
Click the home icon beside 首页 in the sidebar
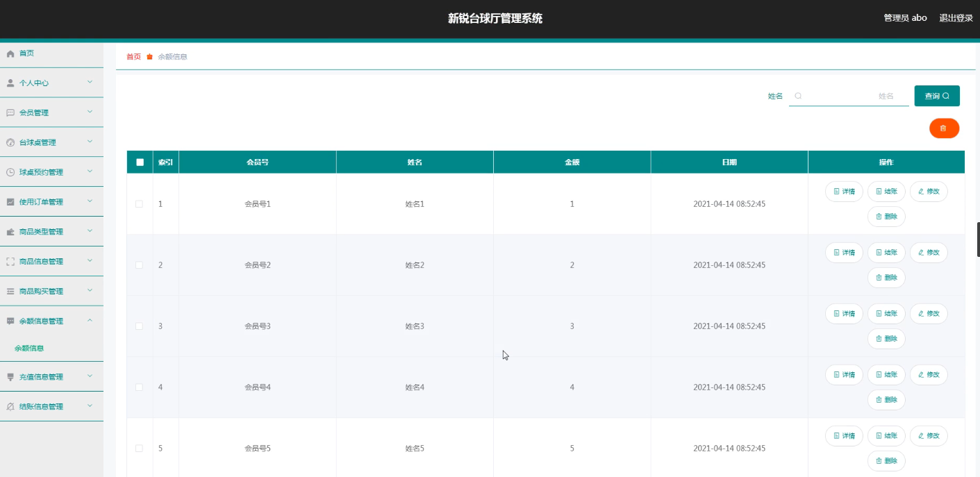click(10, 53)
